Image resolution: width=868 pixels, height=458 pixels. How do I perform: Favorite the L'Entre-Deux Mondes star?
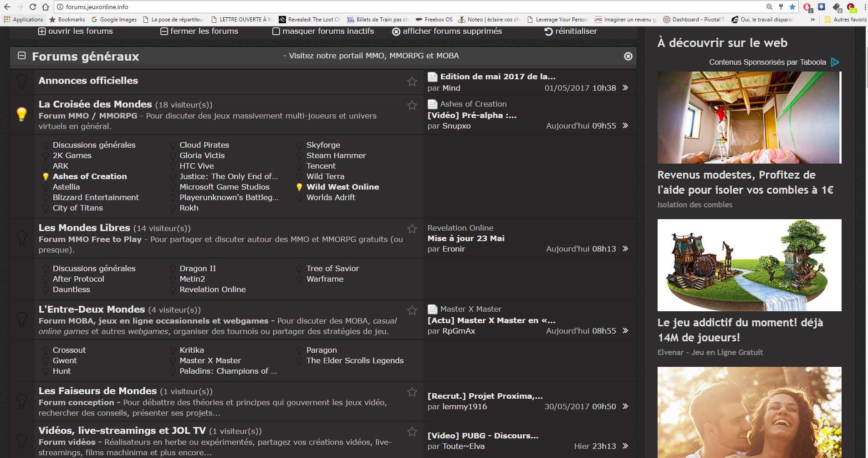click(x=412, y=310)
